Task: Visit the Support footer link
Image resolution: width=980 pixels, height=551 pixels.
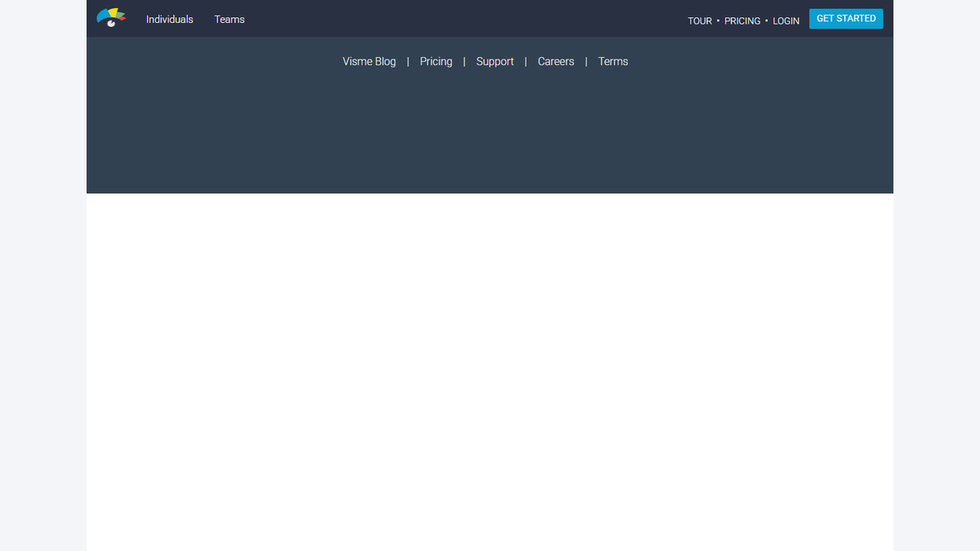Action: 495,61
